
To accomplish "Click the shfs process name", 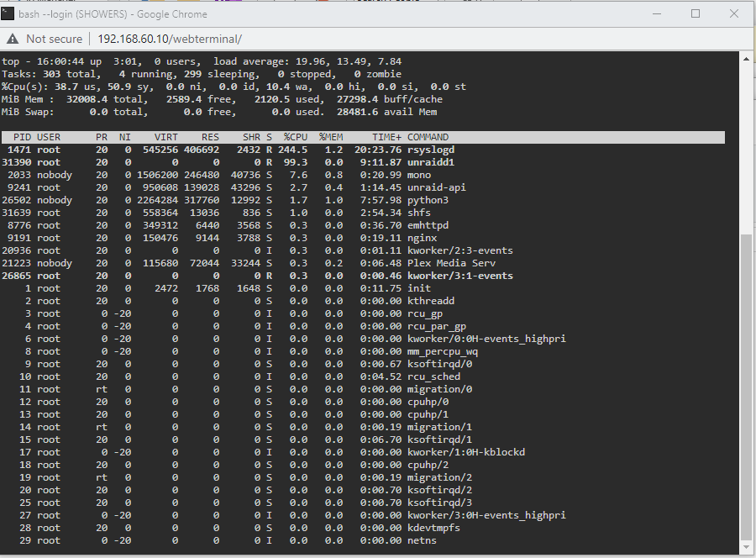I will click(419, 213).
